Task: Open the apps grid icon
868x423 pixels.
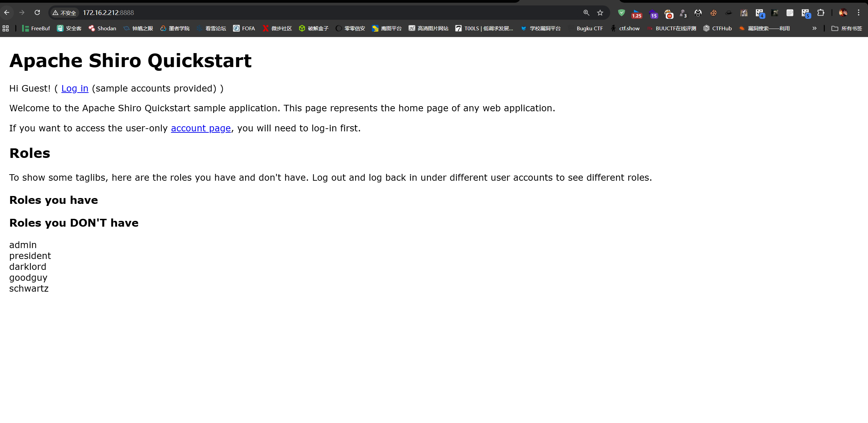Action: [5, 28]
